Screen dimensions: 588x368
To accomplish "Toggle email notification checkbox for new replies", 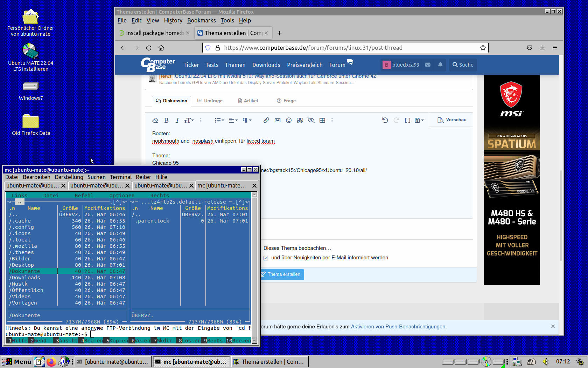I will 266,258.
